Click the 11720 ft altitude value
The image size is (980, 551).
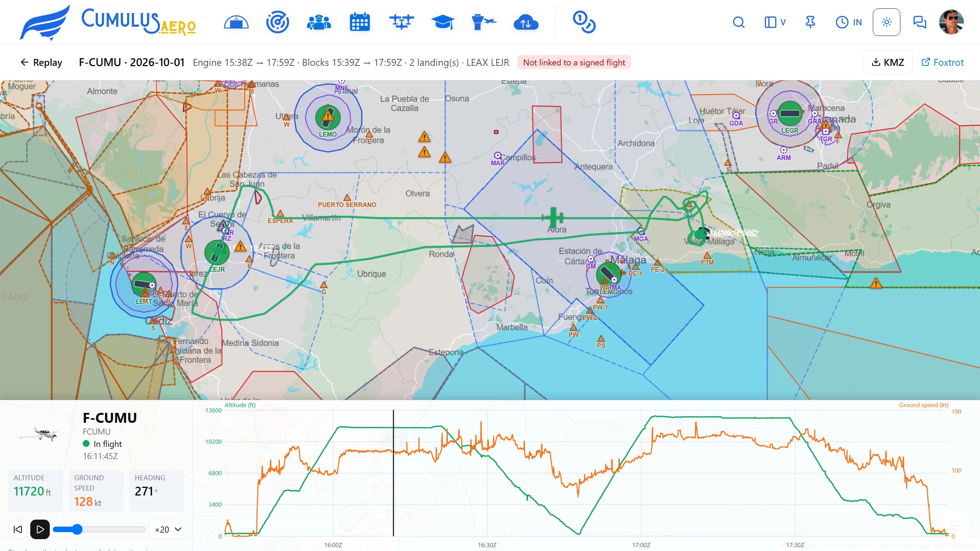pos(32,491)
